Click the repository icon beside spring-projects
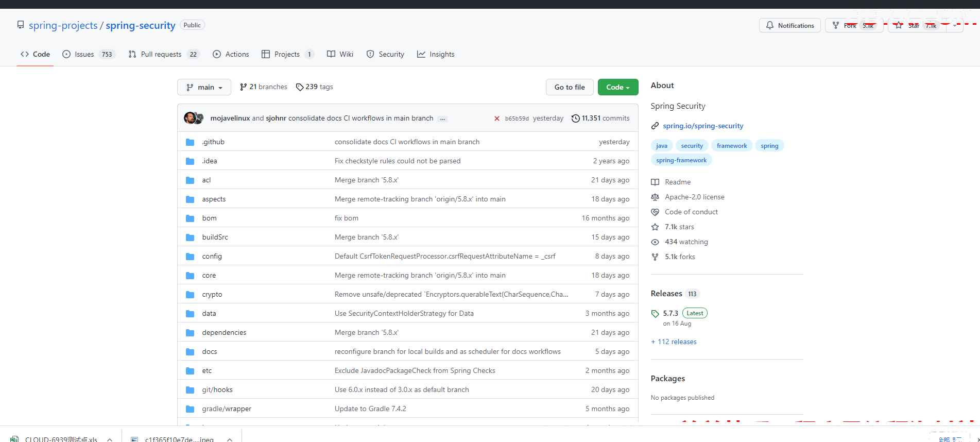 [21, 25]
